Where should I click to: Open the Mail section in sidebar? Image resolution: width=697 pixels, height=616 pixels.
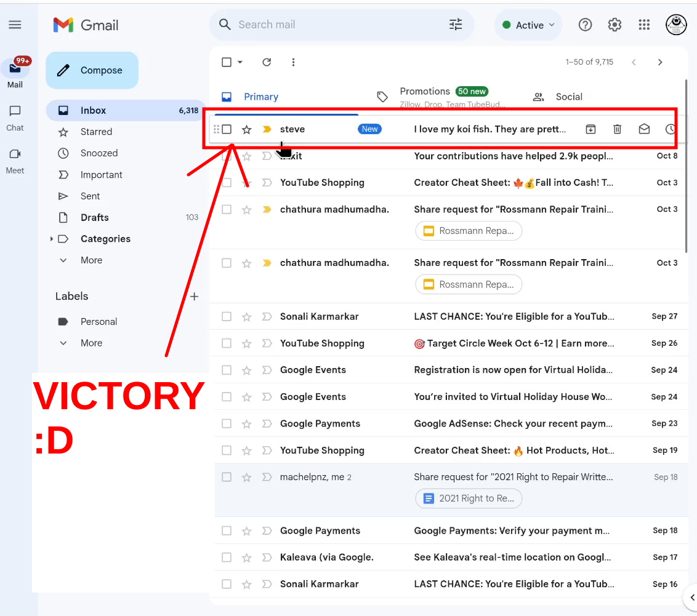(15, 74)
